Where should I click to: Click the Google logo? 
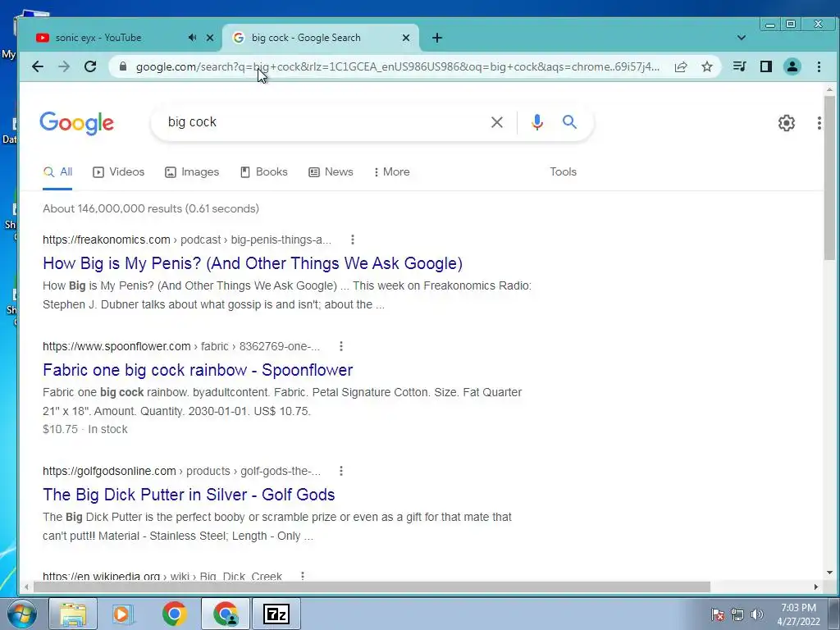[x=76, y=123]
